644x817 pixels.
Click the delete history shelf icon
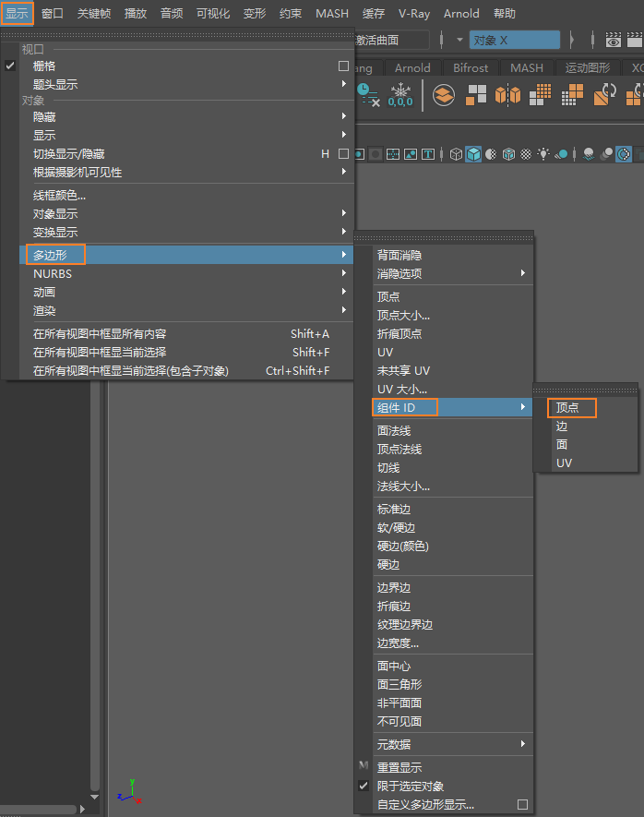[369, 95]
